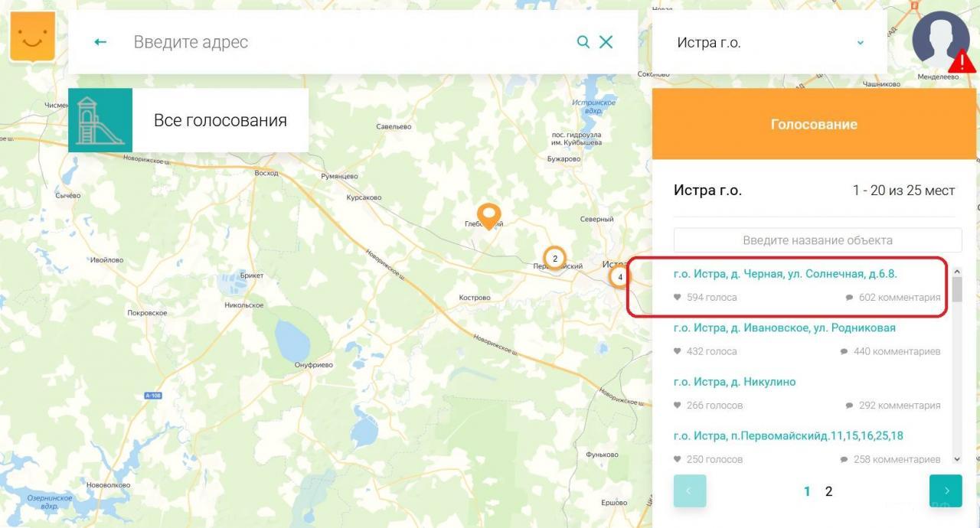The image size is (980, 528).
Task: Click the orange smiley face logo
Action: click(x=32, y=37)
